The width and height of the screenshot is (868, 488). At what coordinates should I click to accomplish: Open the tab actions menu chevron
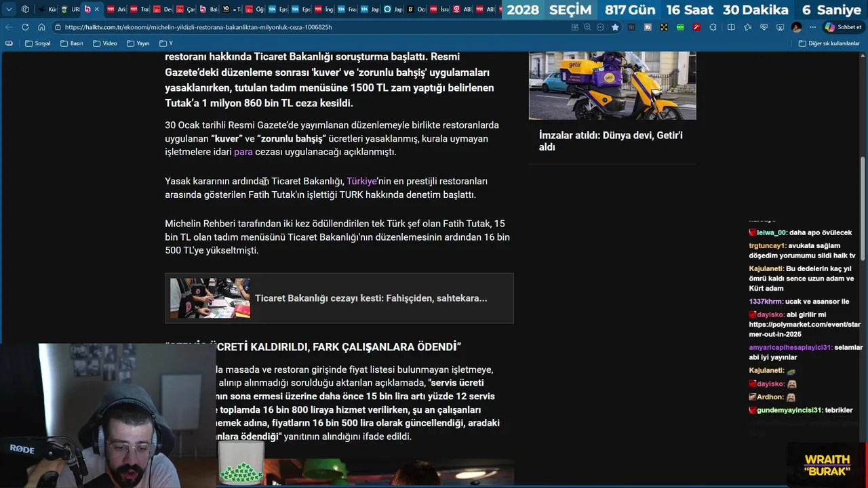pyautogui.click(x=9, y=9)
